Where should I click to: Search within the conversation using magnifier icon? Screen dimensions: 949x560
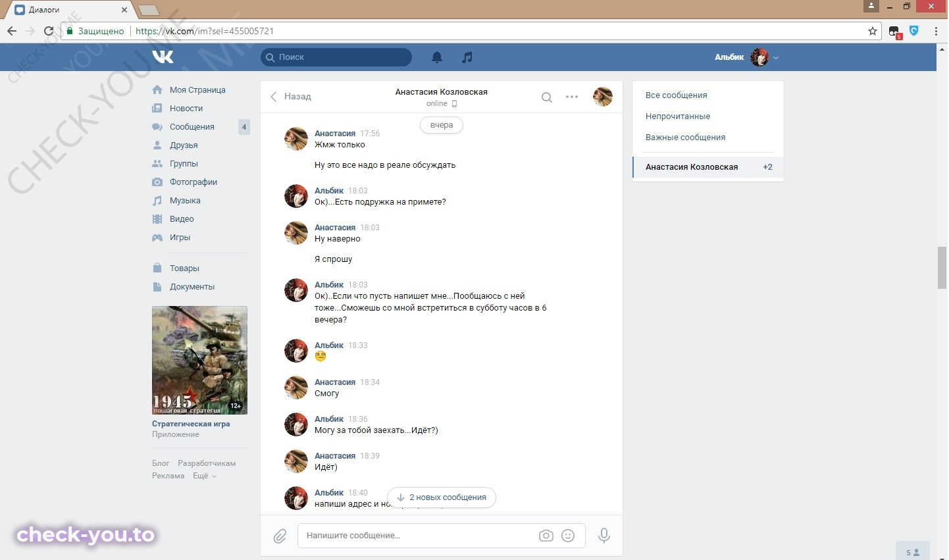pos(547,97)
